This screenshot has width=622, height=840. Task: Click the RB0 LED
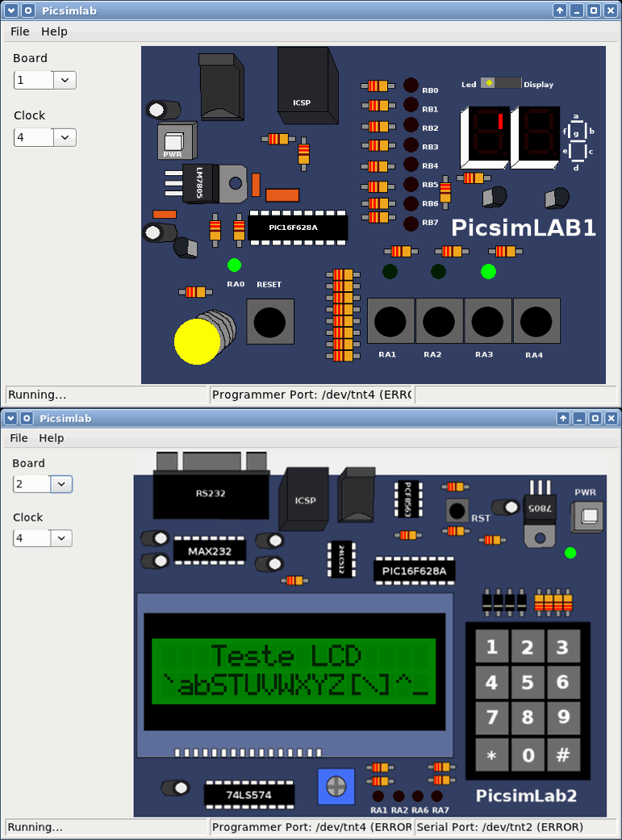(411, 86)
